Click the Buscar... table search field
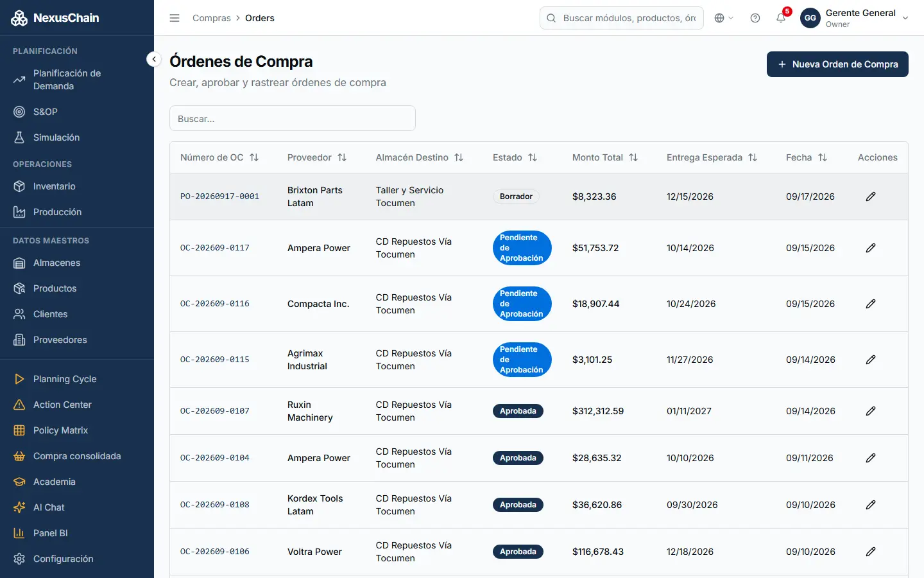Image resolution: width=924 pixels, height=578 pixels. tap(293, 118)
